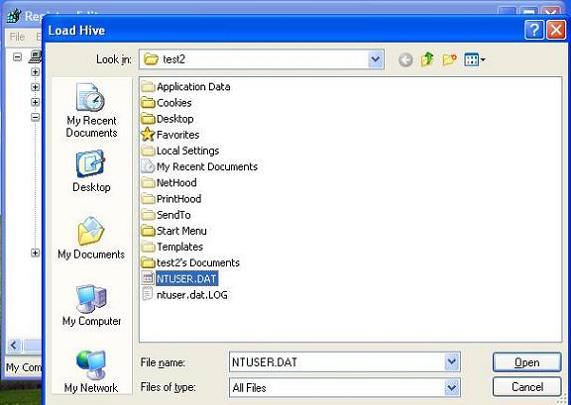Click Registry Editor scroll left arrow
The width and height of the screenshot is (571, 405).
coord(14,345)
